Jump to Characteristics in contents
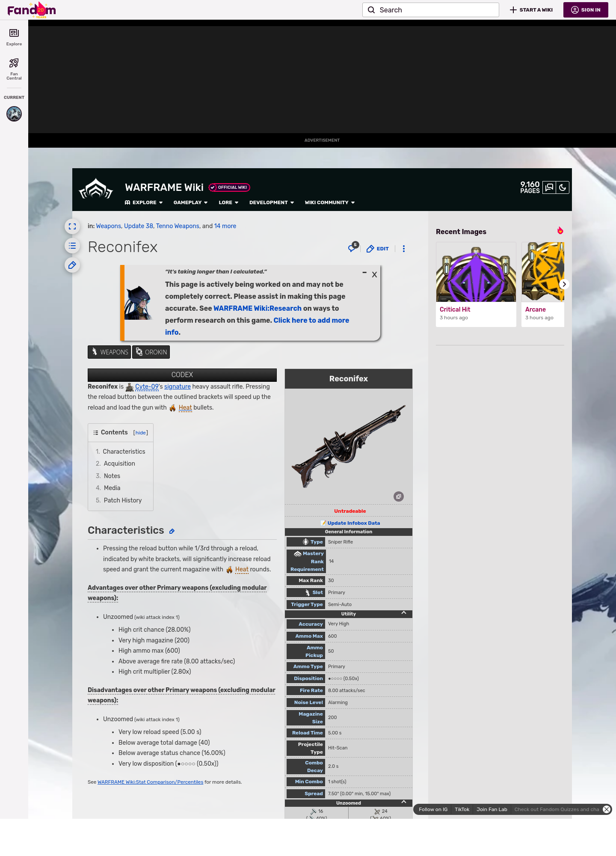Image resolution: width=616 pixels, height=856 pixels. pyautogui.click(x=124, y=452)
